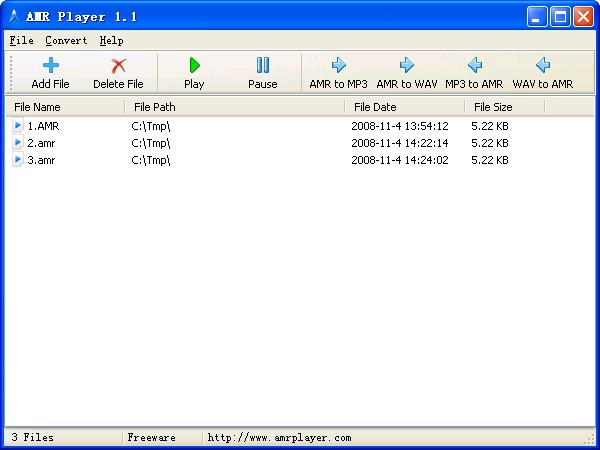The image size is (600, 450).
Task: Click the Add File plus icon
Action: [50, 66]
